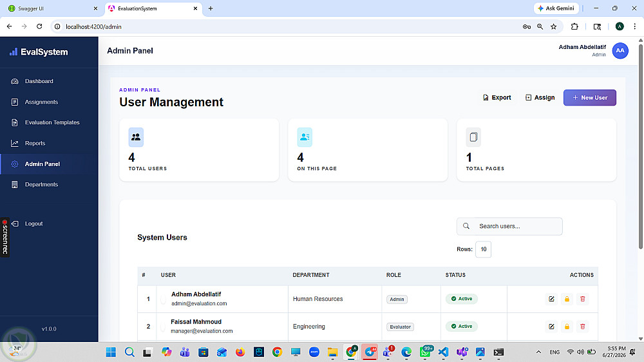Click lock icon in Faissal Mahmoud row
Screen dimensions: 644x362
pos(567,327)
